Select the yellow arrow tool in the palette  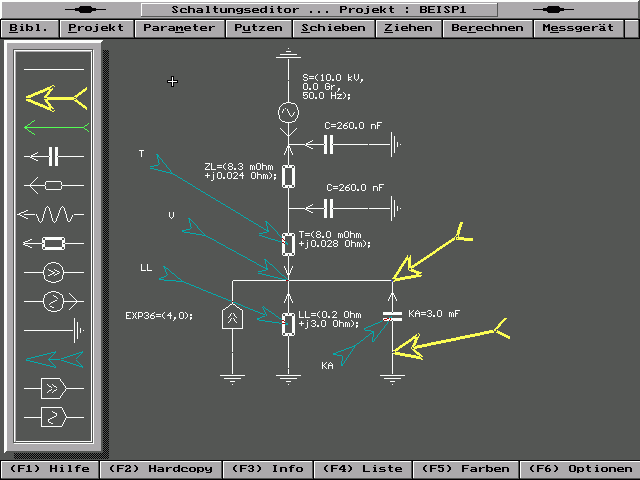coord(56,98)
